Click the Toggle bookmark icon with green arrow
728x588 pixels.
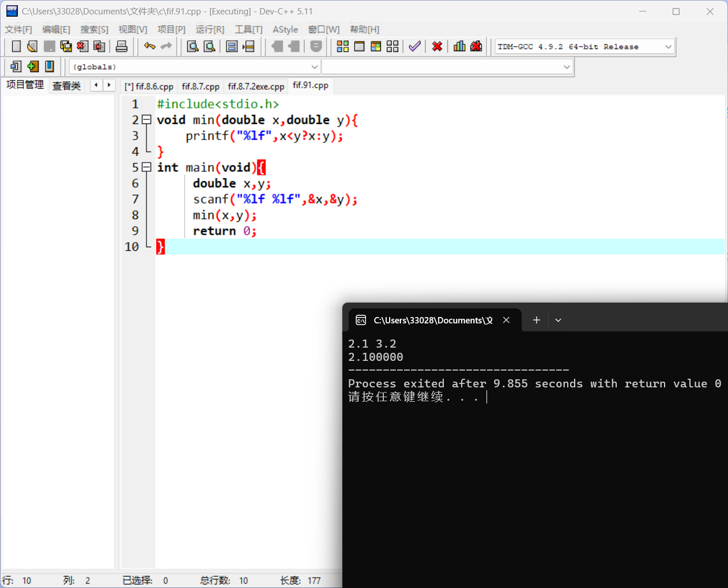click(x=33, y=67)
